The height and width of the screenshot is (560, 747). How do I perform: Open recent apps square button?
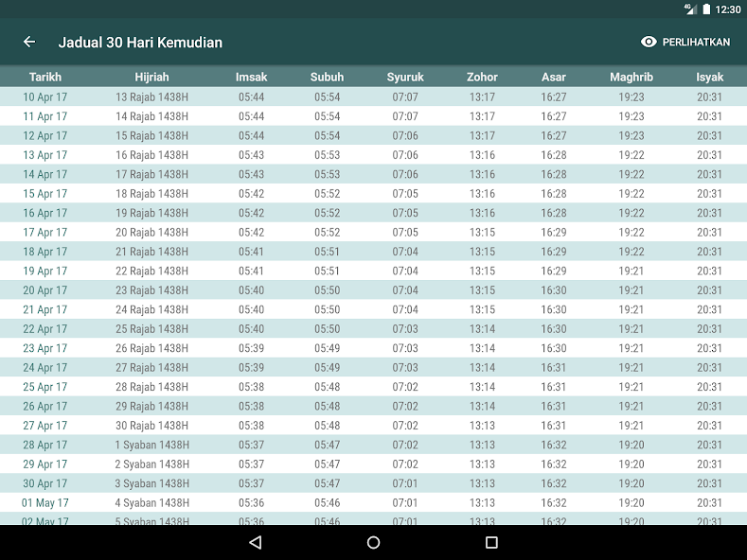tap(491, 542)
